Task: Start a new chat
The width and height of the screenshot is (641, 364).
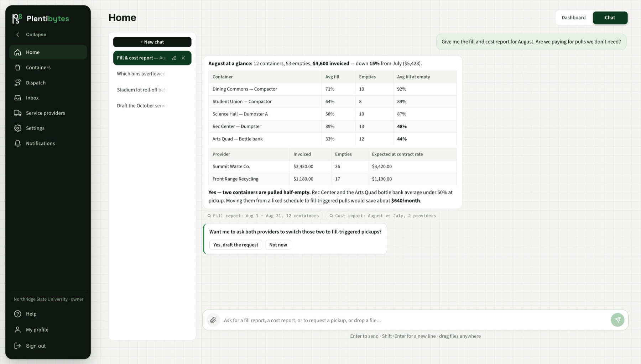Action: click(x=152, y=42)
